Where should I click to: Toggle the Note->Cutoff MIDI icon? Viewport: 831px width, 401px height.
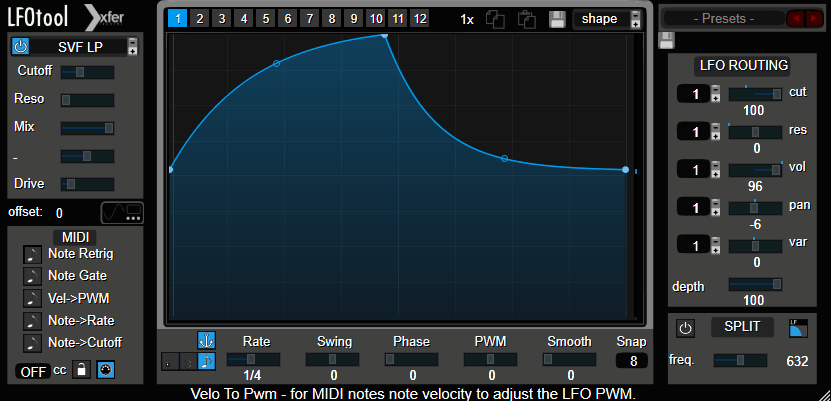tap(32, 343)
